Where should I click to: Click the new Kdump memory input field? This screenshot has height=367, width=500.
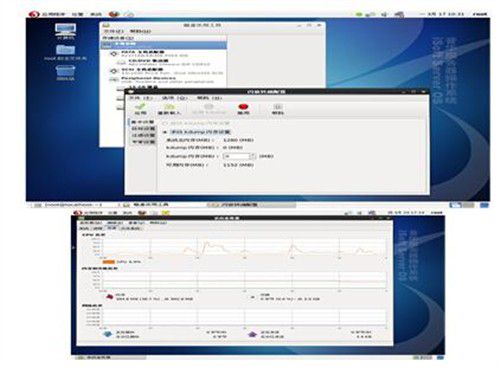pos(236,156)
